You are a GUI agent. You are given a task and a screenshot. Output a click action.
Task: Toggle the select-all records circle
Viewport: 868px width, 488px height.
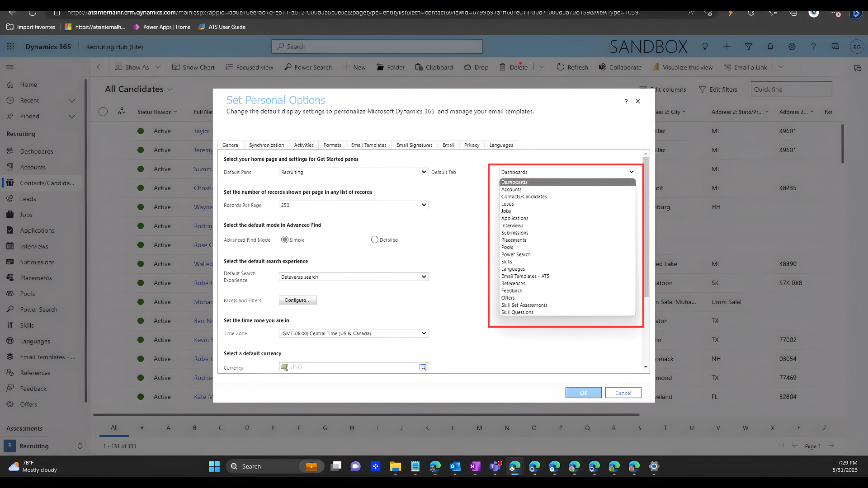point(103,112)
